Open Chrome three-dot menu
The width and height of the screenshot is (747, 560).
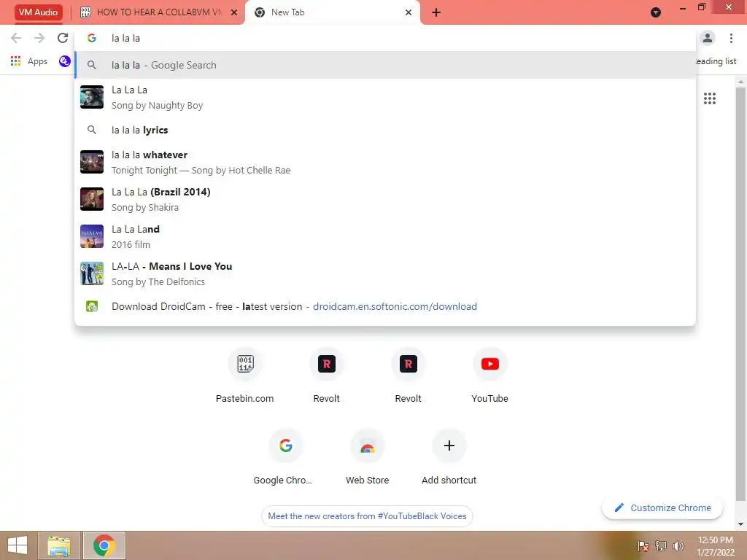(731, 38)
